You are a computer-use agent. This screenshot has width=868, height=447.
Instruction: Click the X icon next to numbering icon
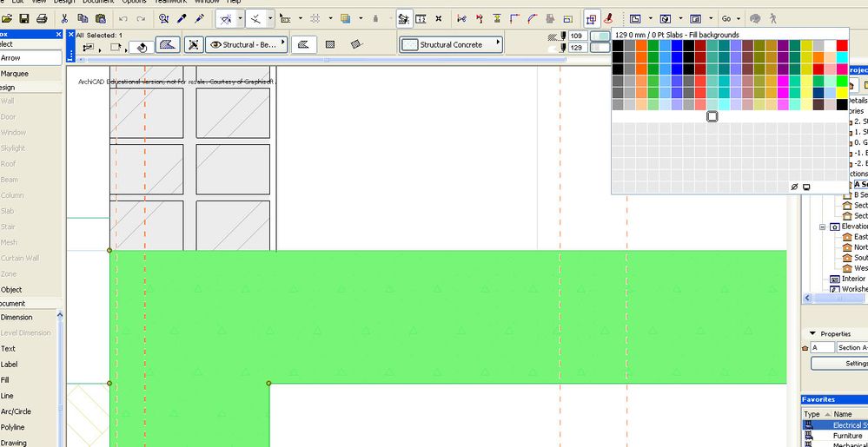click(439, 19)
